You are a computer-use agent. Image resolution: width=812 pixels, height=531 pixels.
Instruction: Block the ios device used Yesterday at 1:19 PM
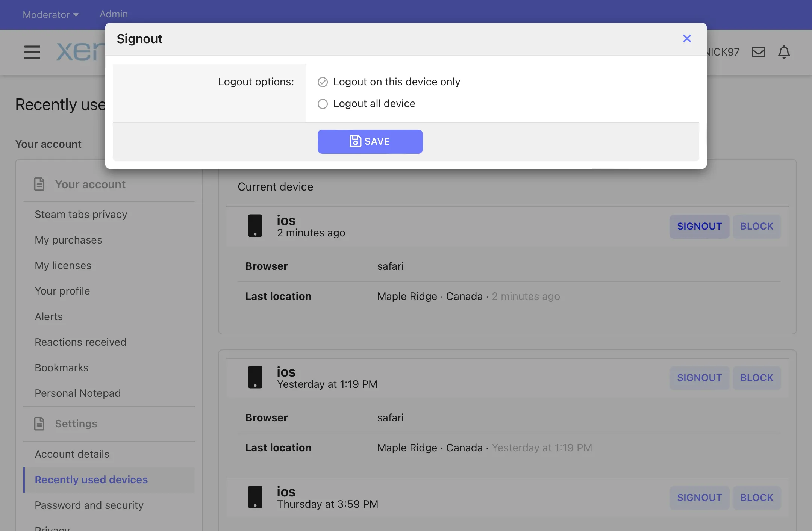click(x=756, y=378)
